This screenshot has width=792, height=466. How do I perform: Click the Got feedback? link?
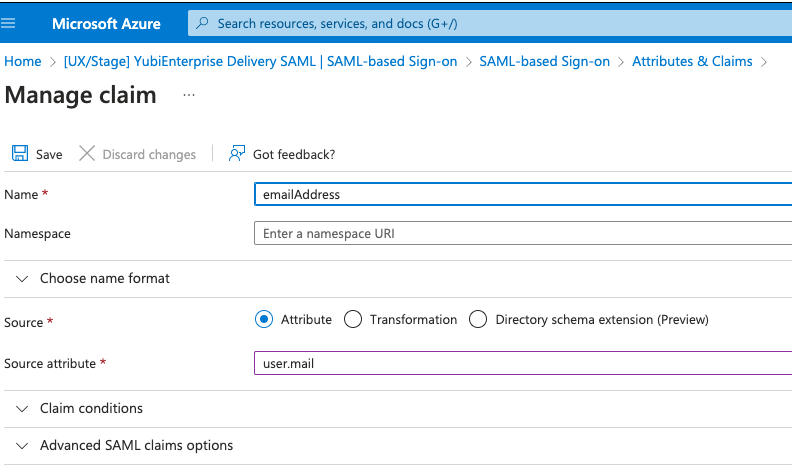click(294, 154)
